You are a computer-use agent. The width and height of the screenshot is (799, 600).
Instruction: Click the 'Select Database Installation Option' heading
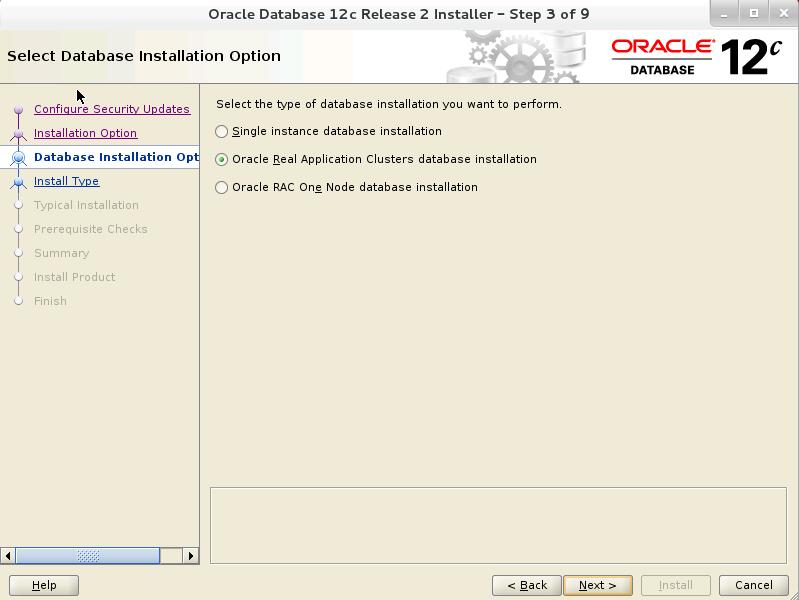click(x=144, y=56)
